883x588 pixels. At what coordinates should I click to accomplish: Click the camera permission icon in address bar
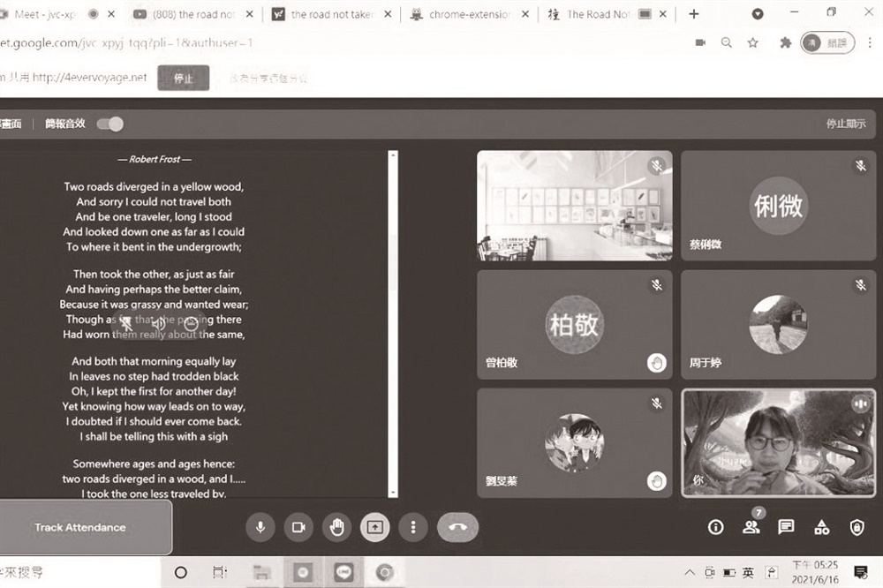700,42
